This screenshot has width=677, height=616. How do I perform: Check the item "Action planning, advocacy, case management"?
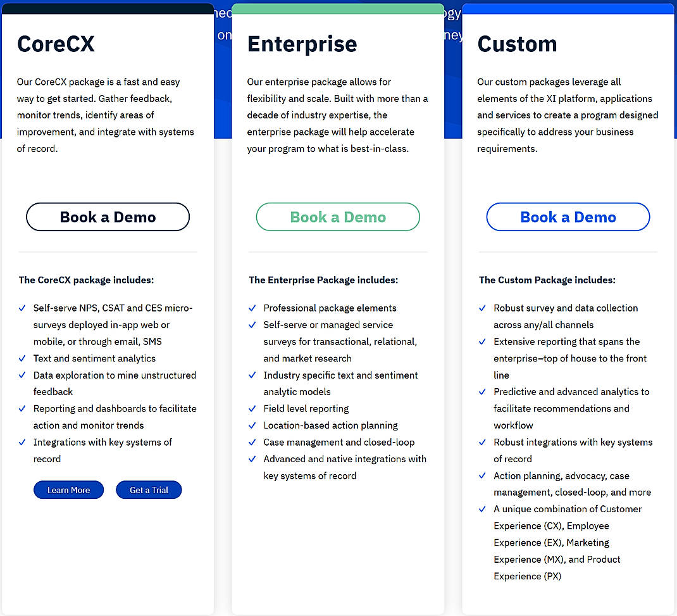tap(482, 475)
